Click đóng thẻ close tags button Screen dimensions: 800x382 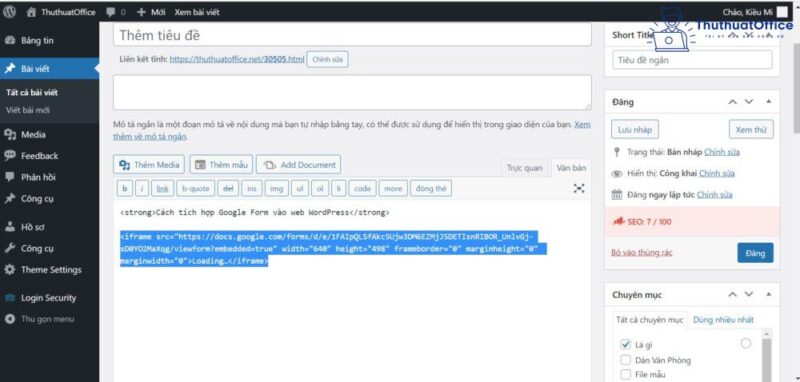431,189
